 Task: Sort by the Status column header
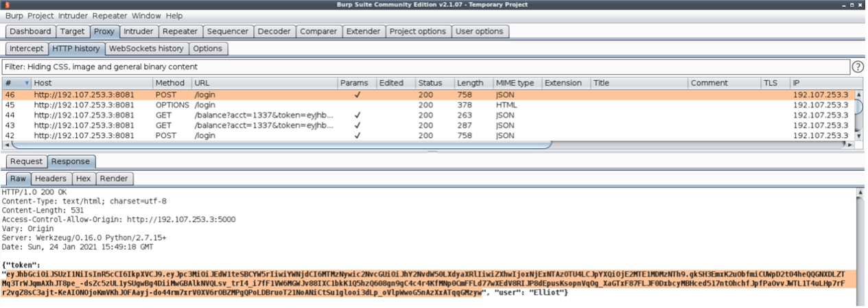[434, 83]
